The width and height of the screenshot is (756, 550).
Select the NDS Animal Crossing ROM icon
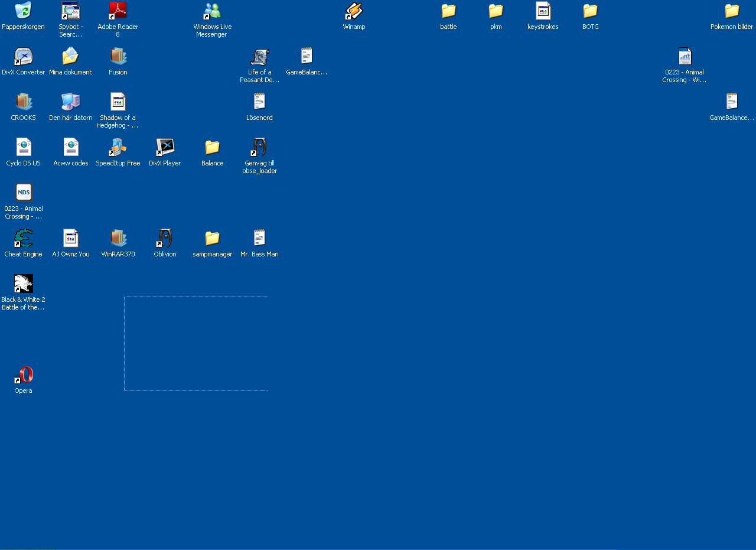[23, 193]
